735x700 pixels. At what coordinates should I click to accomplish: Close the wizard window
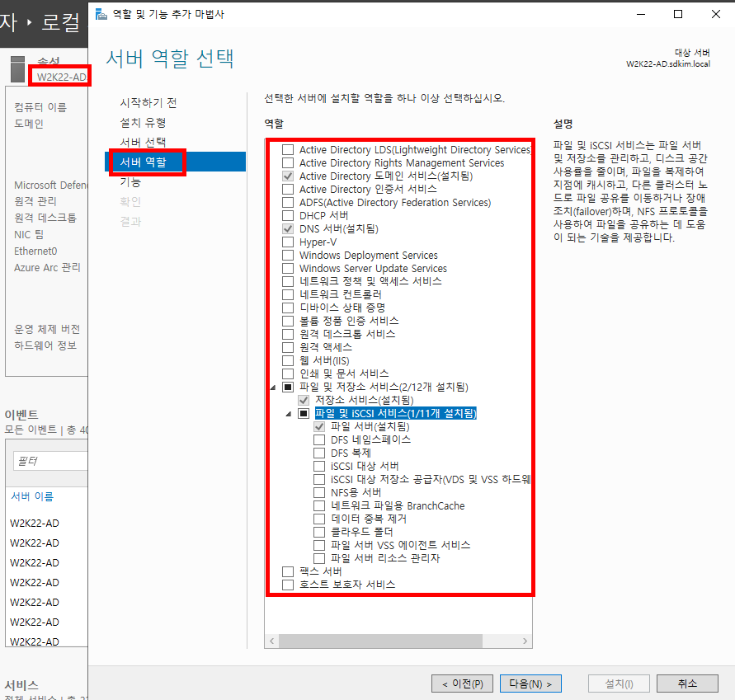716,15
